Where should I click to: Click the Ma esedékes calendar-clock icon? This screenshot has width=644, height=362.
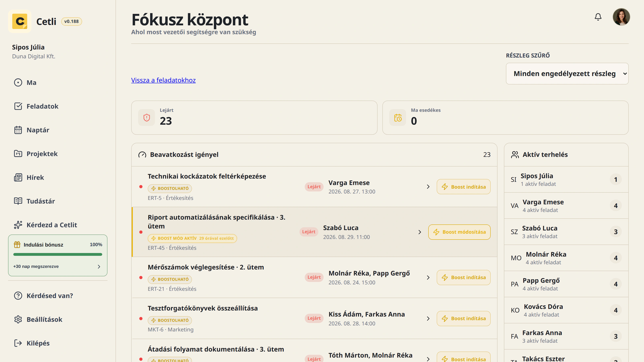pyautogui.click(x=398, y=117)
